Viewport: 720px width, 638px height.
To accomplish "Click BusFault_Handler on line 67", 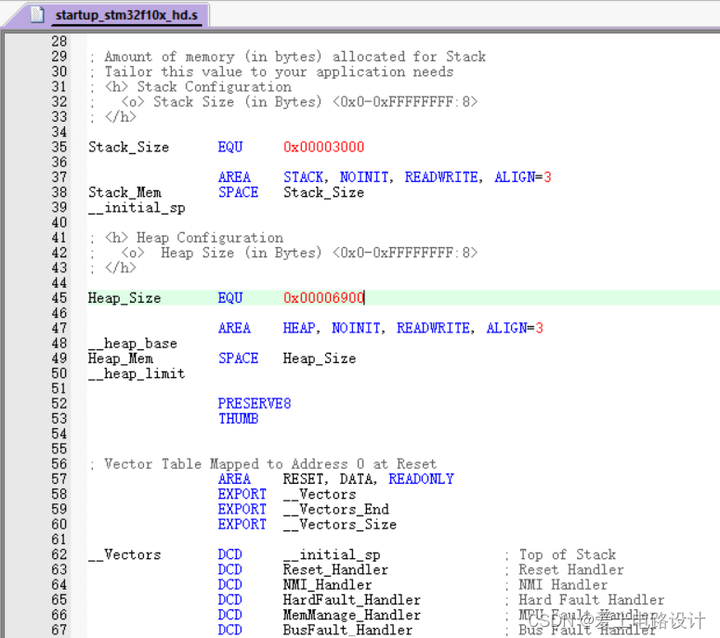I will pos(348,630).
